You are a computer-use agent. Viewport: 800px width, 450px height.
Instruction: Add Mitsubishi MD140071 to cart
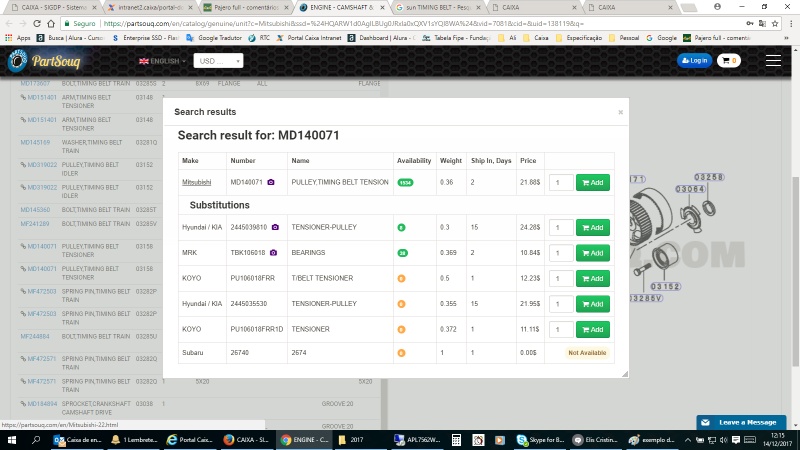click(x=593, y=183)
